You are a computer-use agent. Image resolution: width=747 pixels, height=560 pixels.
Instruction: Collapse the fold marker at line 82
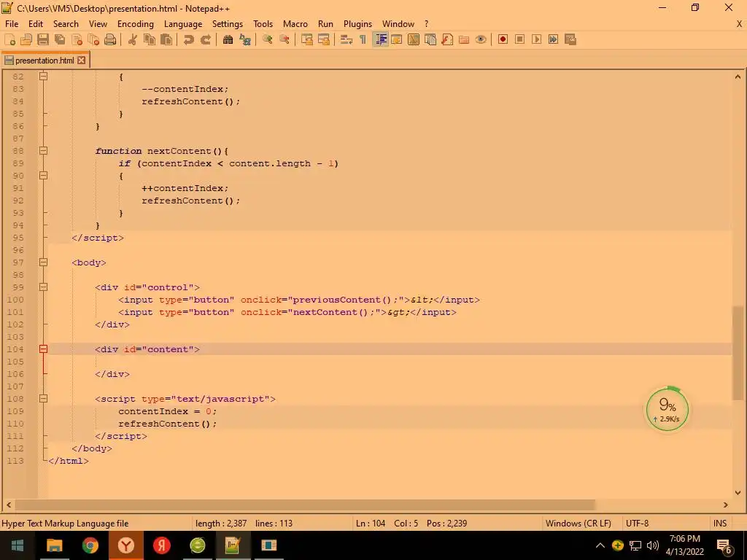(43, 76)
